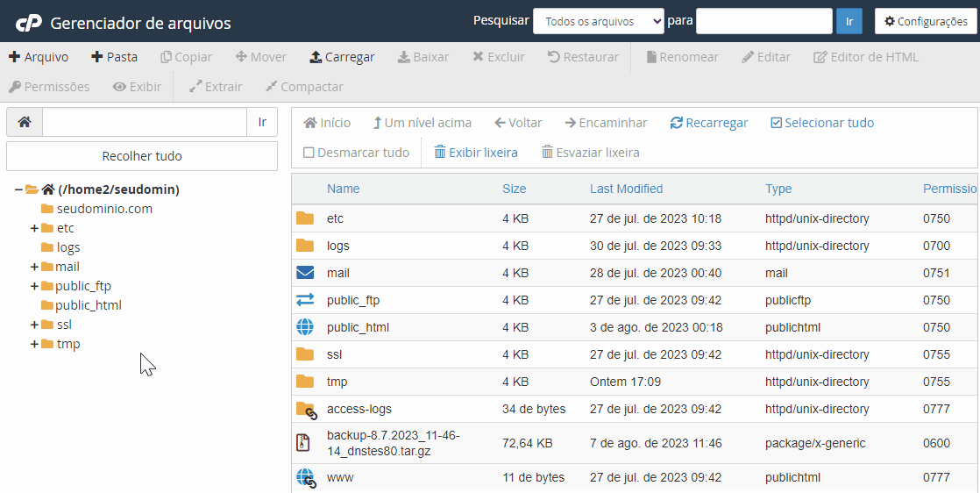This screenshot has height=493, width=980.
Task: Reload the listing with Recarregar
Action: (x=709, y=123)
